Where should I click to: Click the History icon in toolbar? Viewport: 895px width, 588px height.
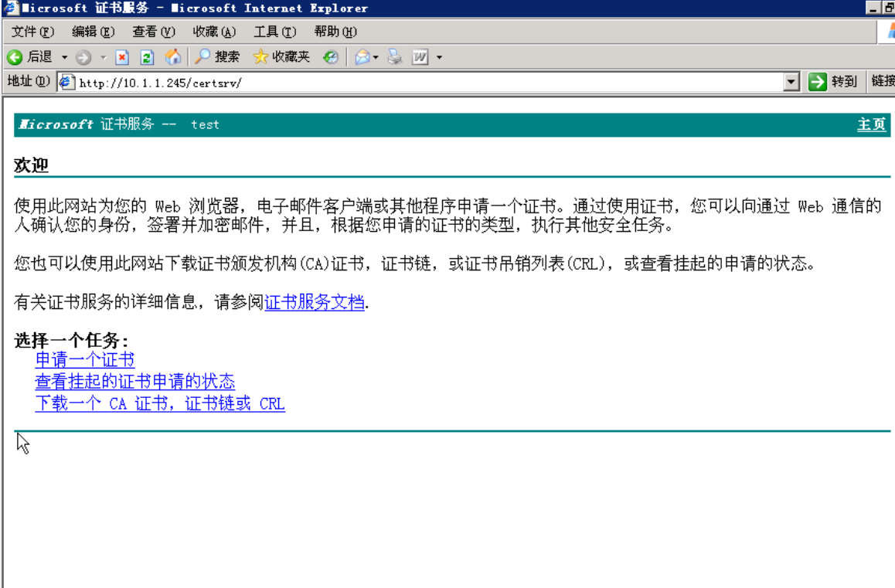[330, 57]
